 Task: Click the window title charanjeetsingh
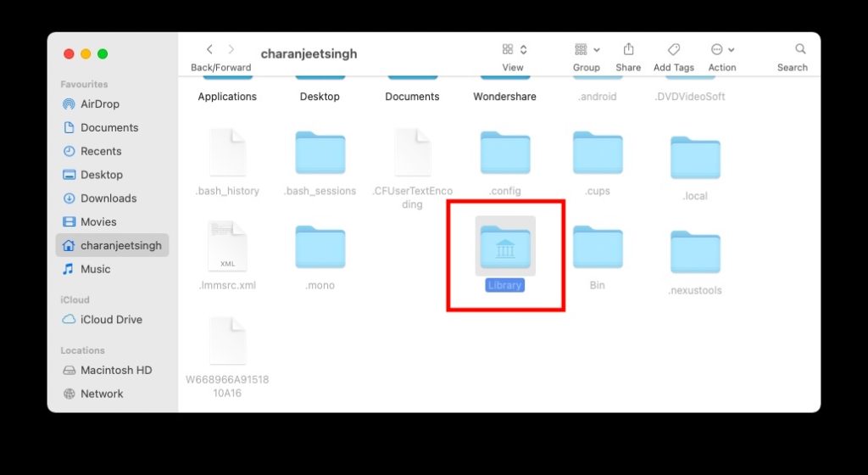(309, 53)
